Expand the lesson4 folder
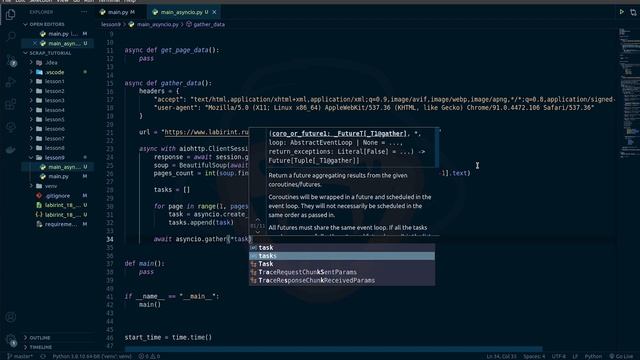 (54, 110)
